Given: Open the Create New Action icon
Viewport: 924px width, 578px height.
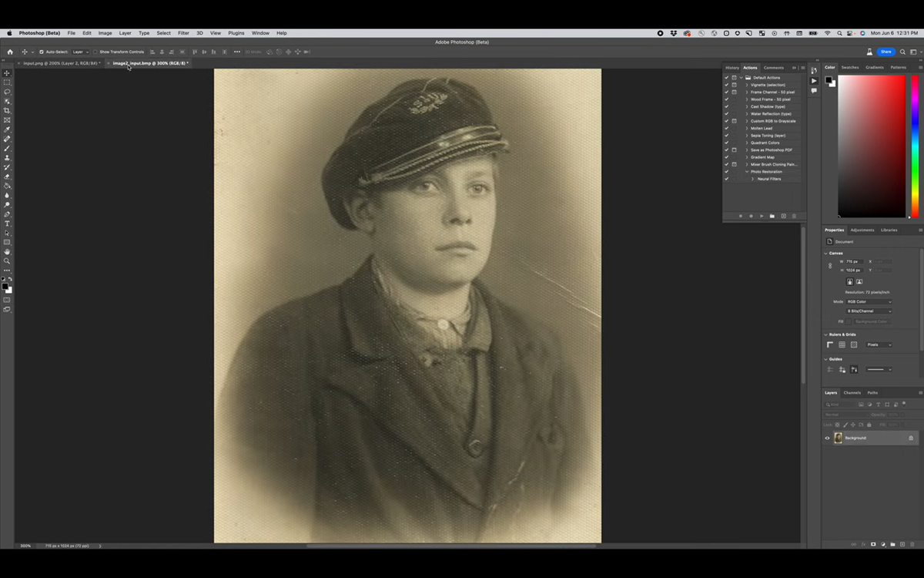Looking at the screenshot, I should [x=783, y=216].
